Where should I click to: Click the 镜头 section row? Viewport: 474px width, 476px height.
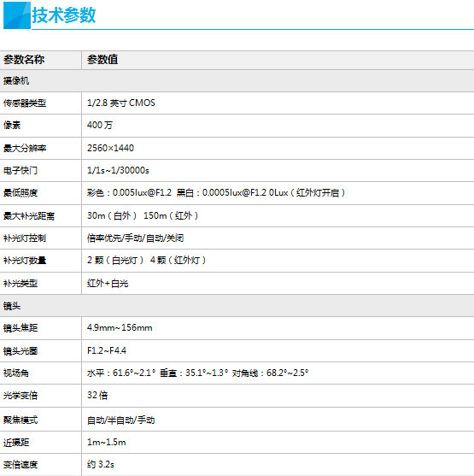point(237,306)
